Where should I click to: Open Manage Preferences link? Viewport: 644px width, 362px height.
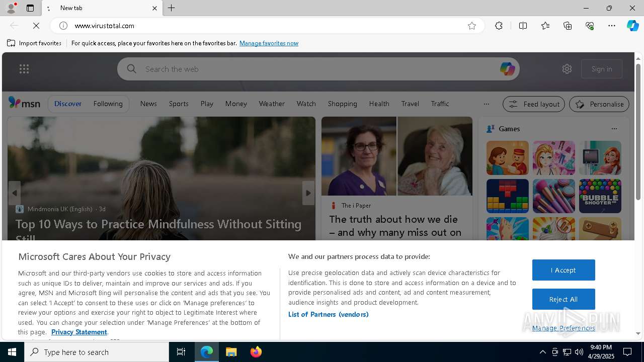[563, 328]
